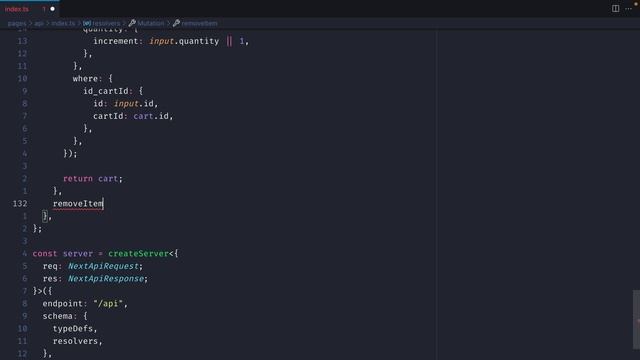The image size is (640, 360).
Task: Click the 'id: input.id,' line
Action: coord(125,103)
